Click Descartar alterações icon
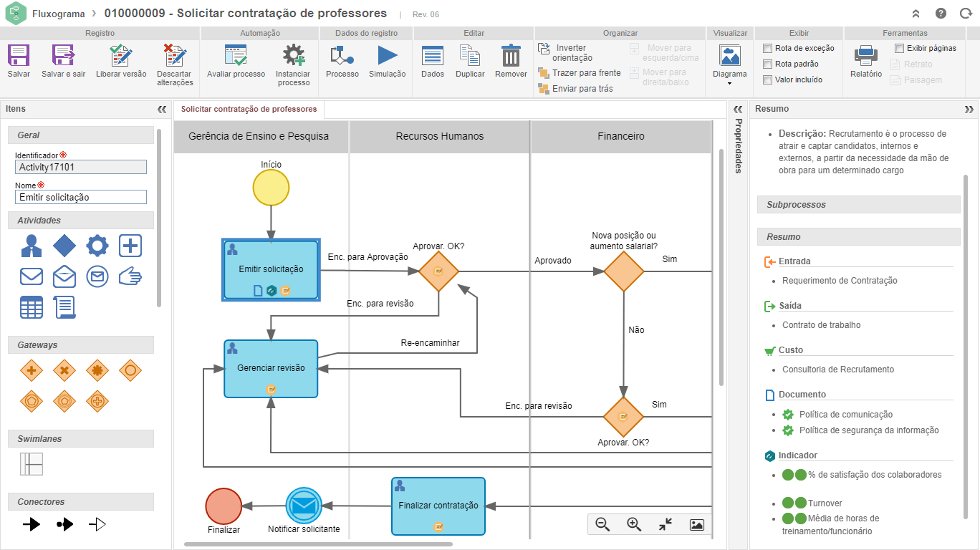Viewport: 980px width, 550px height. [x=175, y=56]
